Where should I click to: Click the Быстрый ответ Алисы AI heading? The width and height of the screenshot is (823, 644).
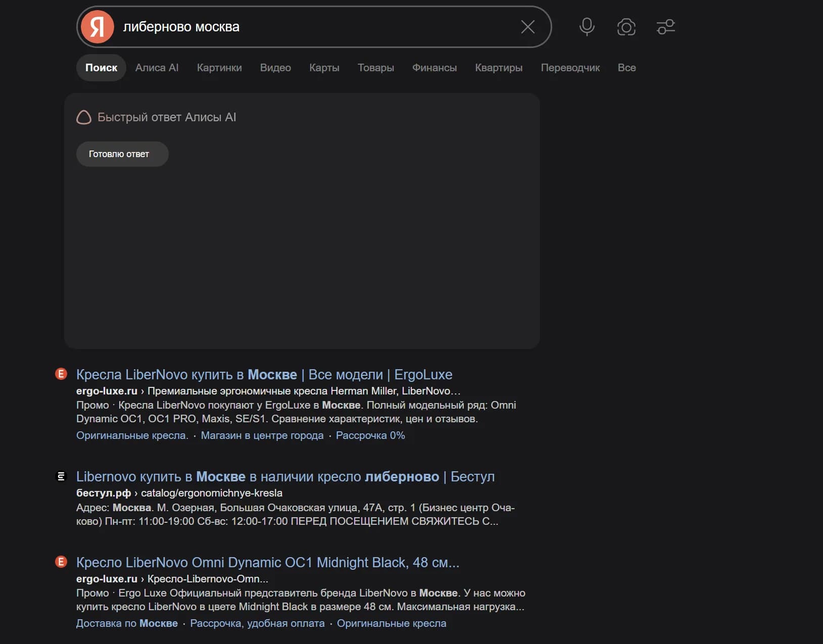167,117
